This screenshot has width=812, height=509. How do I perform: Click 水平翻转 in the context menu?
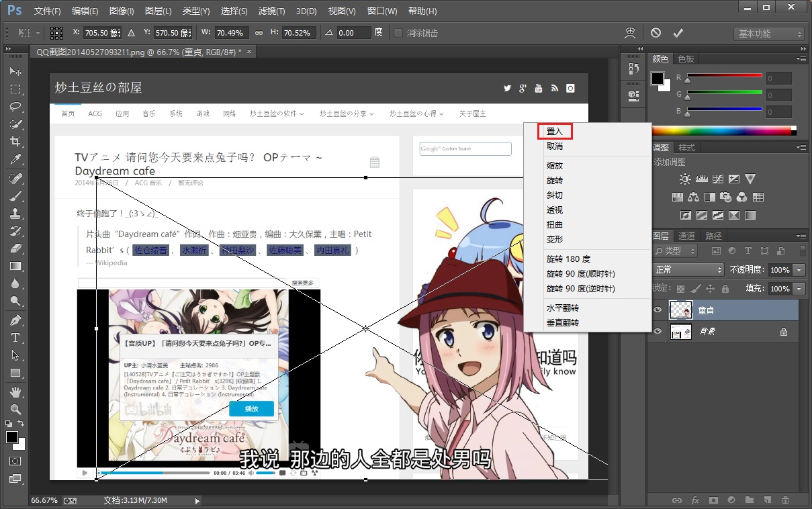[562, 308]
